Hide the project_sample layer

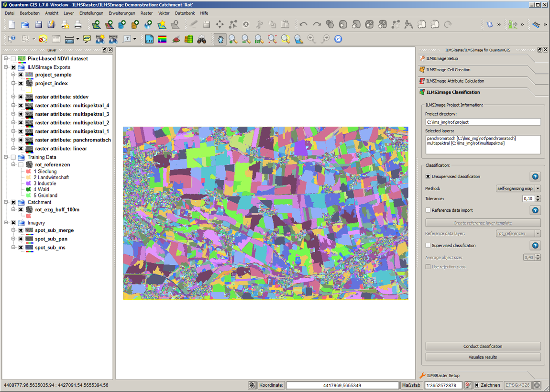(x=21, y=75)
